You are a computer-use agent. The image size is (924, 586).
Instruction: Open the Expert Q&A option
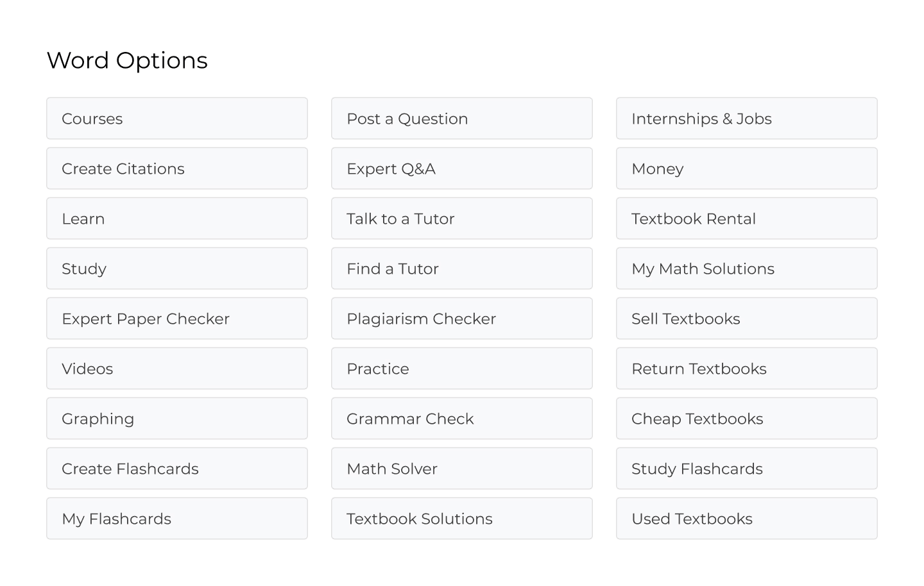click(461, 169)
